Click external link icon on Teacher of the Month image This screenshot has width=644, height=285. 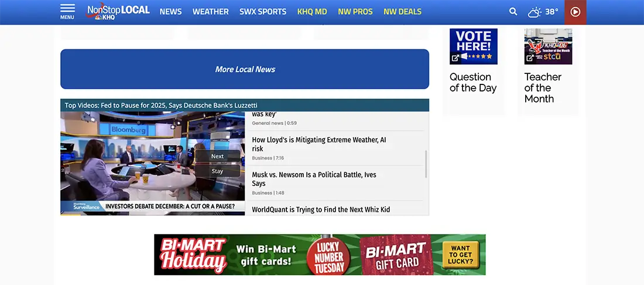point(530,58)
